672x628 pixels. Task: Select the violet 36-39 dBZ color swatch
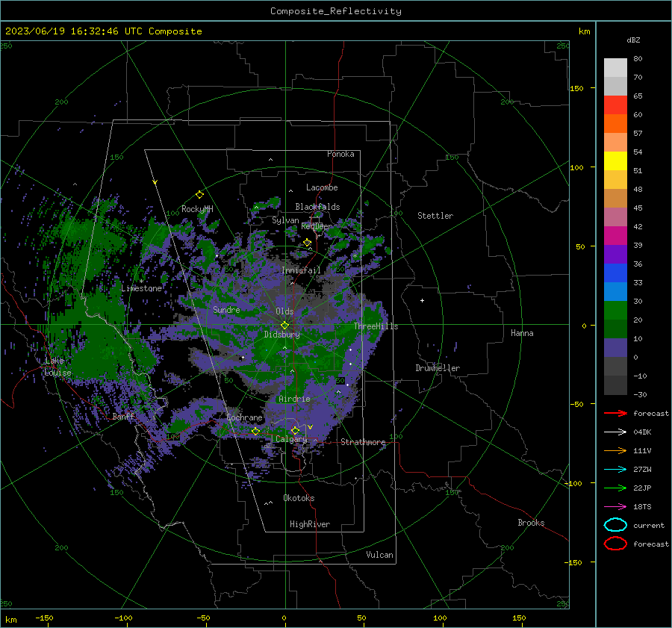615,255
